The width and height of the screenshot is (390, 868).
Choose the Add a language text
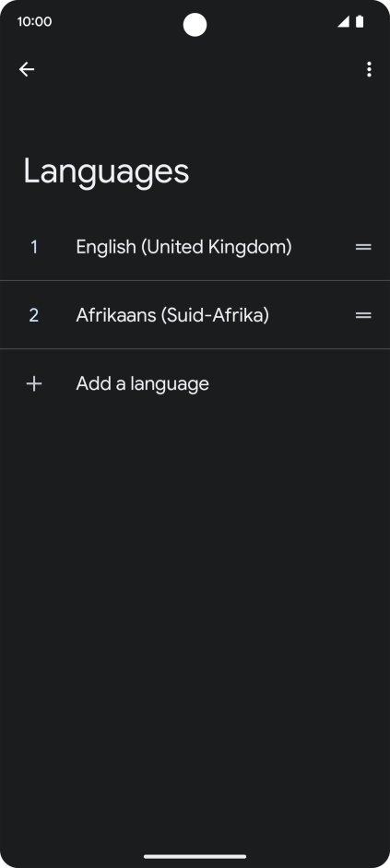coord(142,383)
